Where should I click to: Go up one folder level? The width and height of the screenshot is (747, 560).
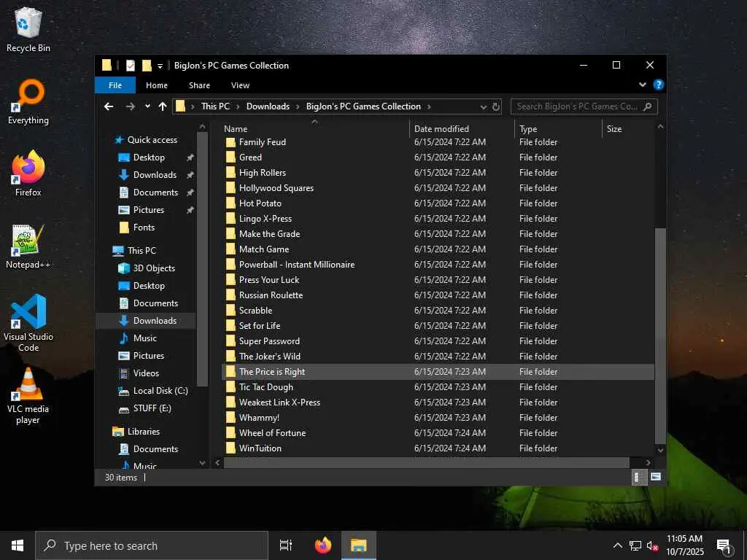pos(163,106)
